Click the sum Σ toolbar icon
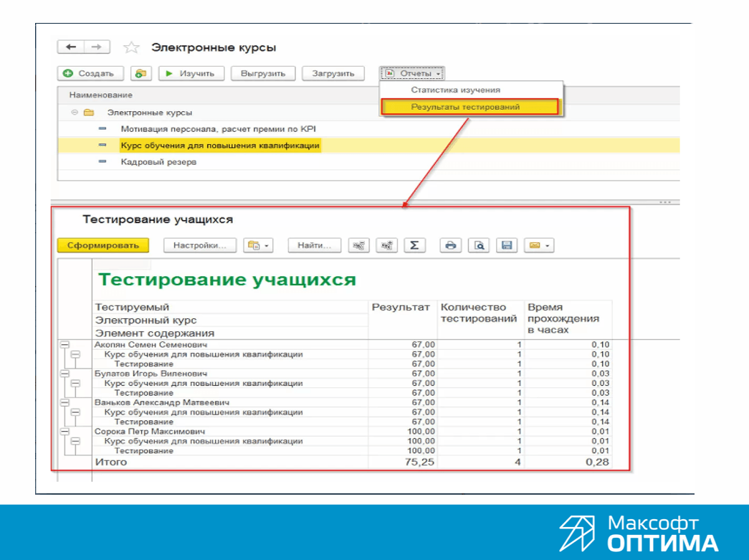Viewport: 749px width, 560px height. pos(414,245)
